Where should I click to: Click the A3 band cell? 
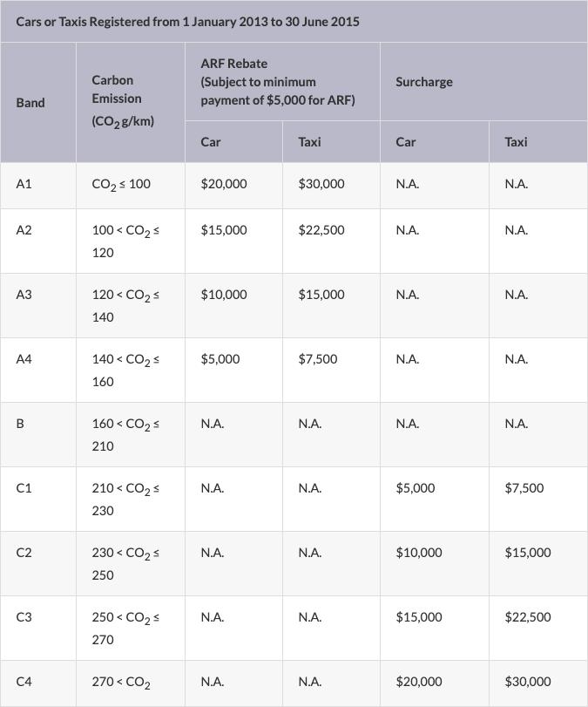coord(24,295)
